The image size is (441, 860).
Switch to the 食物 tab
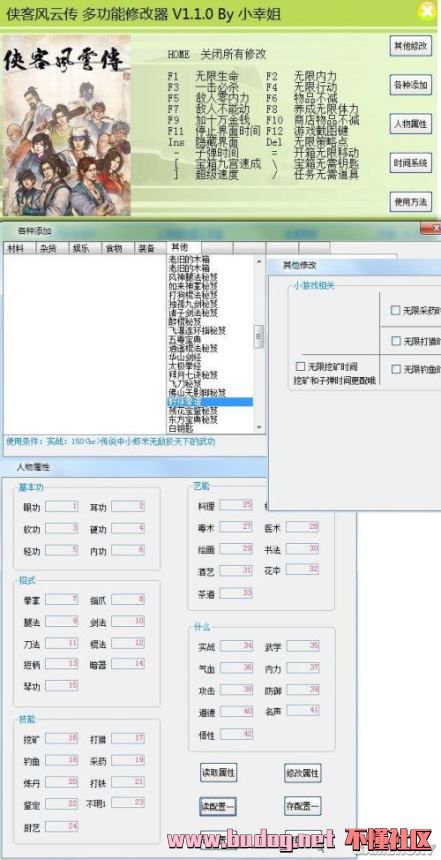[x=118, y=248]
